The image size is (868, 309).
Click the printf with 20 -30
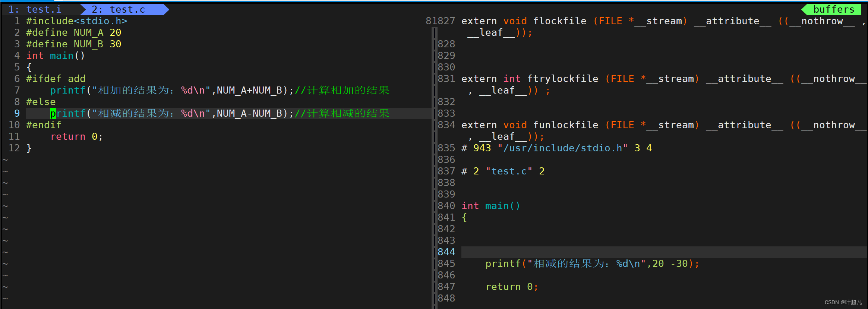click(x=593, y=264)
